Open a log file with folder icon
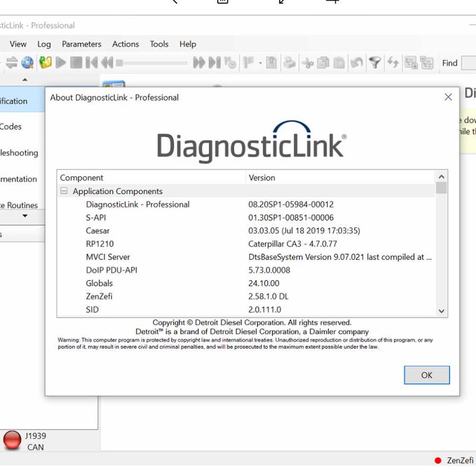The height and width of the screenshot is (476, 476). pos(45,63)
